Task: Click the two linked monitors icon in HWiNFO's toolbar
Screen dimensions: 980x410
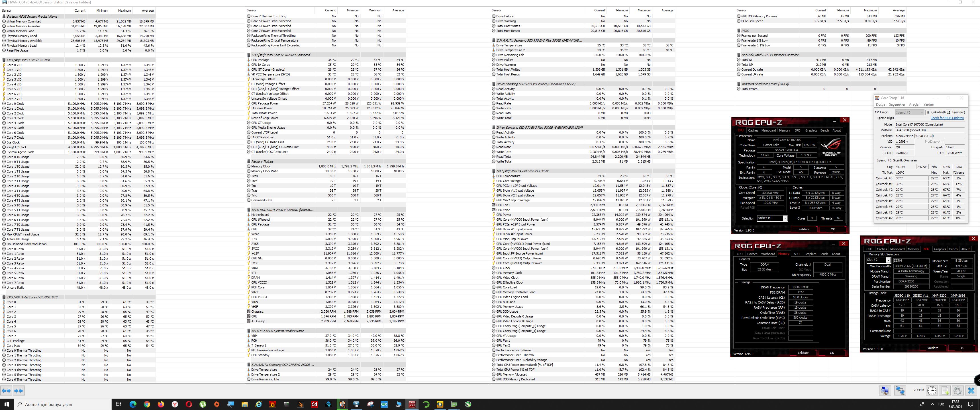Action: coord(900,391)
